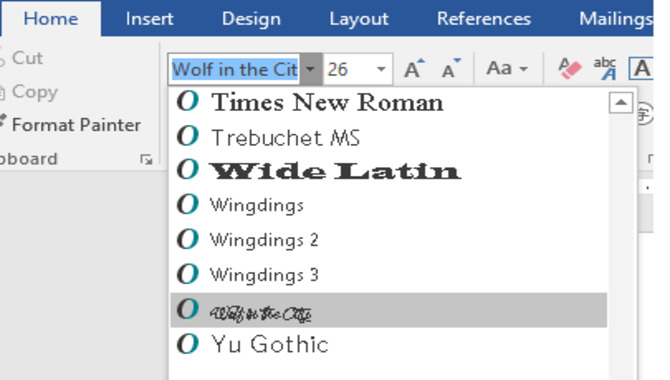Expand the font name dropdown arrow

click(311, 69)
